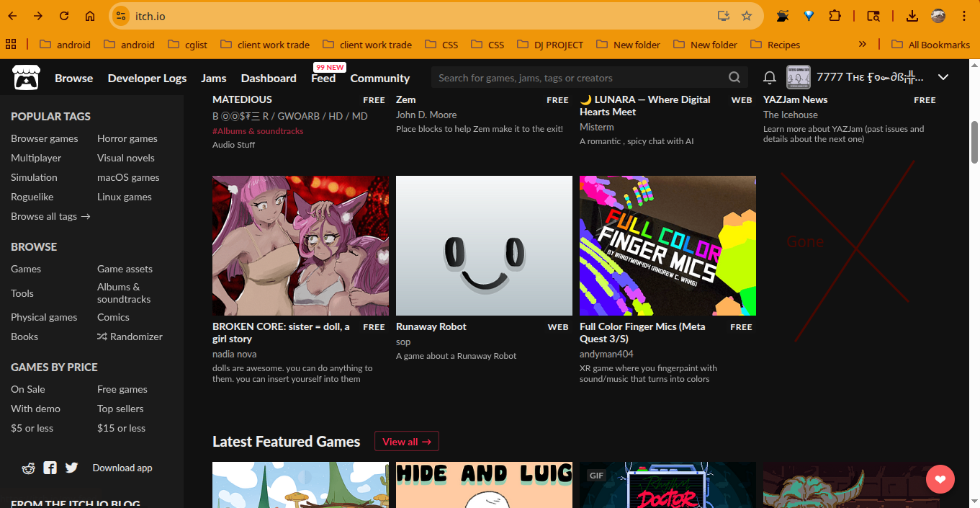Click the blue gem extension icon

coord(809,16)
